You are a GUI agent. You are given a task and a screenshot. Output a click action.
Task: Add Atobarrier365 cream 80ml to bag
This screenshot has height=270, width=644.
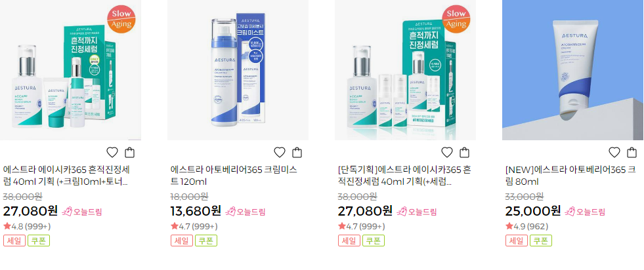(x=632, y=153)
